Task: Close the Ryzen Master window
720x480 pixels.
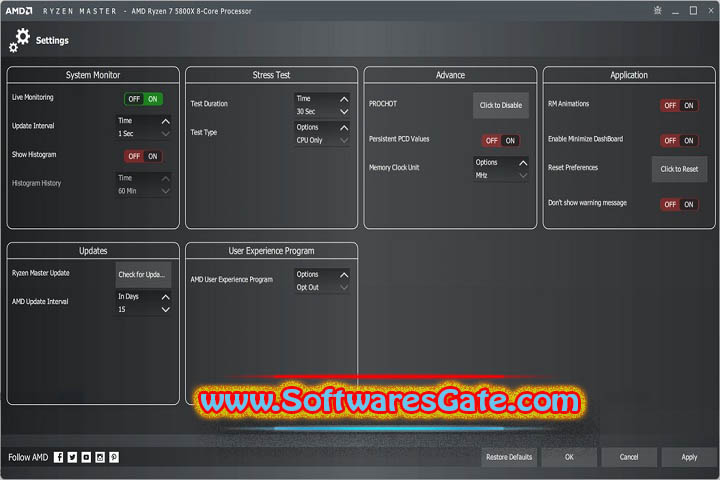Action: click(x=711, y=11)
